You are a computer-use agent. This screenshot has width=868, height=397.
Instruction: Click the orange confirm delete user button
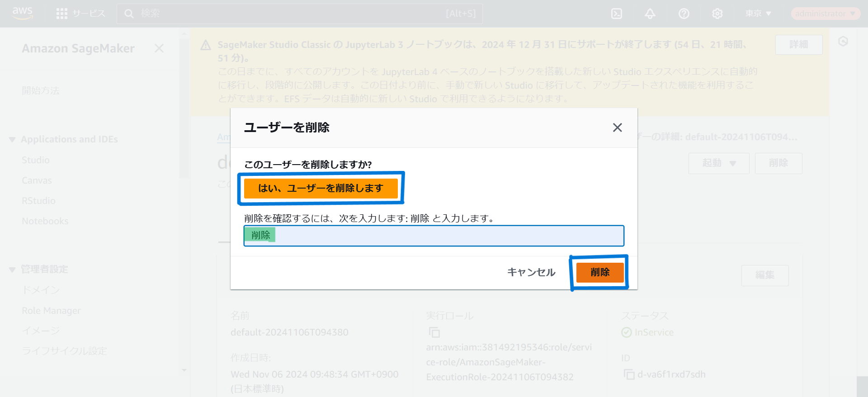pos(321,188)
